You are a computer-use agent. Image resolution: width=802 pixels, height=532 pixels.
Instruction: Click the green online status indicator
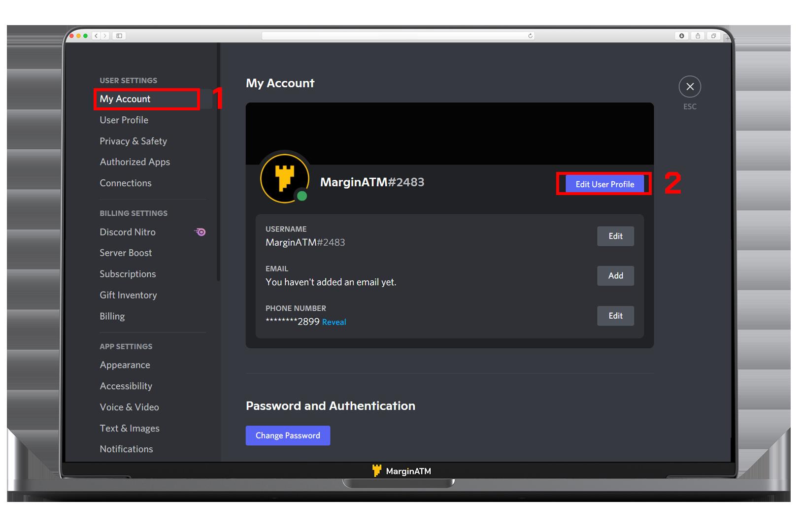pos(302,196)
